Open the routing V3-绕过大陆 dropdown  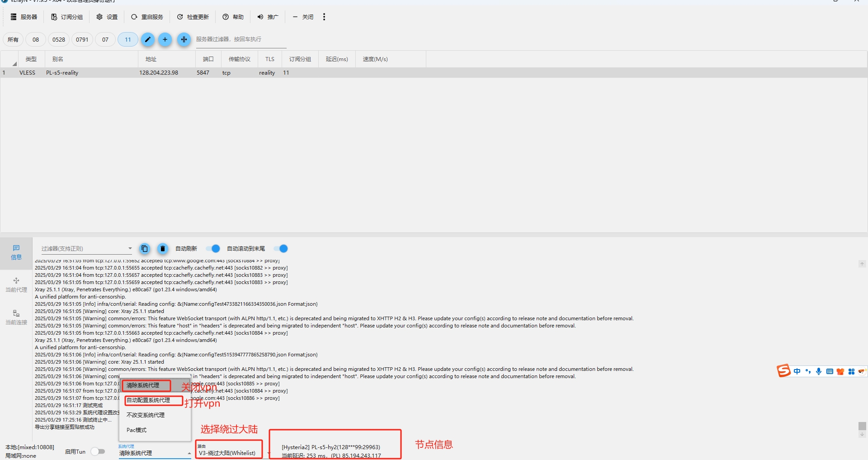point(229,453)
